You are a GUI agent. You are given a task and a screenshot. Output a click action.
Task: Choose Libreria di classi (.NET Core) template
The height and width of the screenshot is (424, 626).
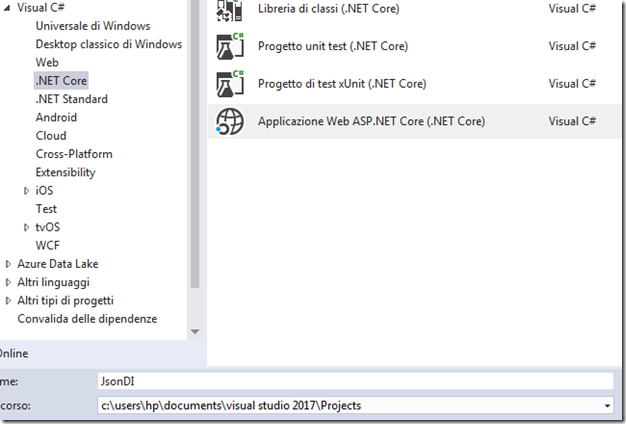(329, 9)
